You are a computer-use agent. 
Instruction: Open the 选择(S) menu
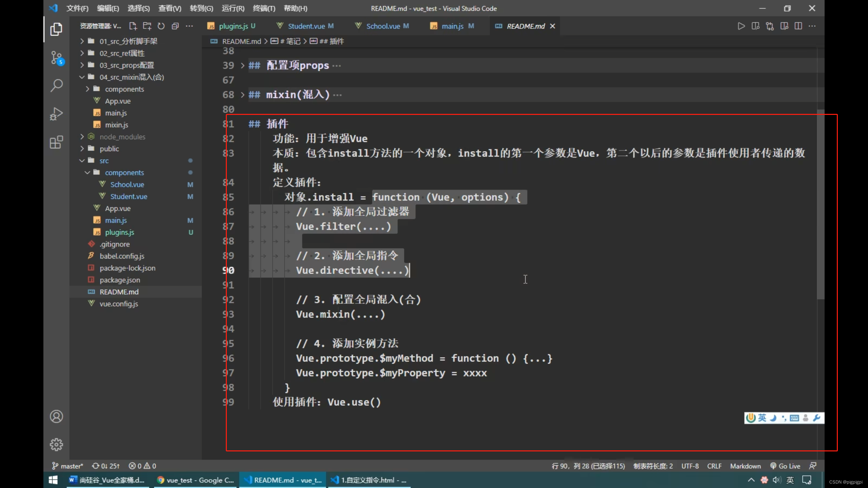(x=139, y=8)
